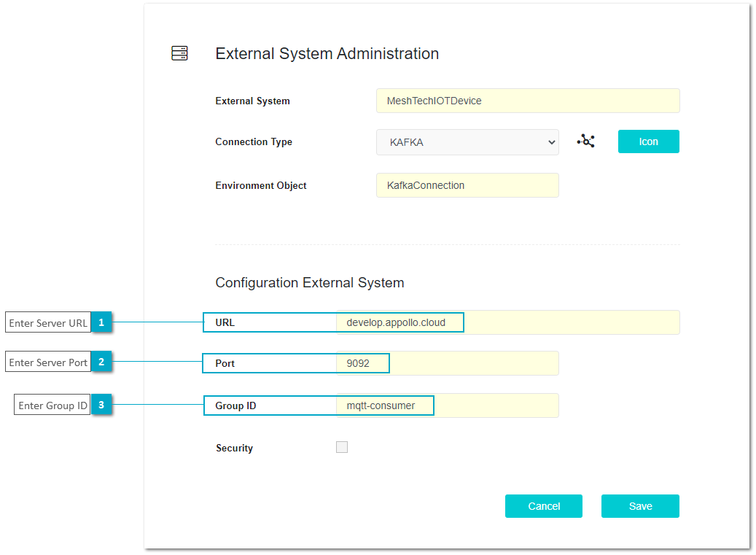This screenshot has width=756, height=555.
Task: Click the Configuration External System heading
Action: point(310,282)
